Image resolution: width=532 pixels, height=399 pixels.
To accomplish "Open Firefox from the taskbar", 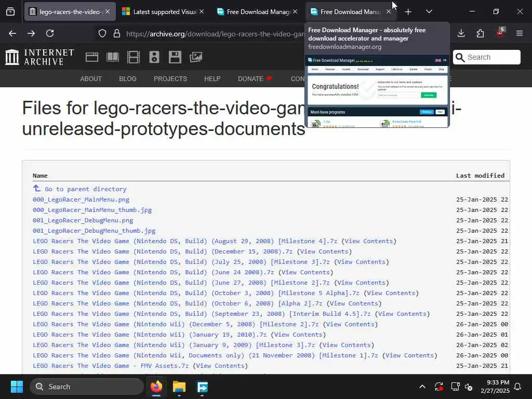I will (x=156, y=387).
